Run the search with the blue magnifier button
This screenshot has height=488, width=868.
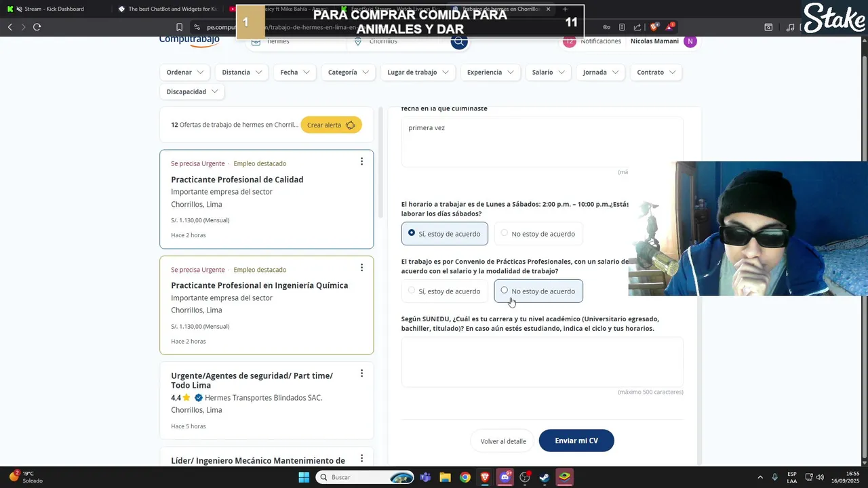(459, 41)
